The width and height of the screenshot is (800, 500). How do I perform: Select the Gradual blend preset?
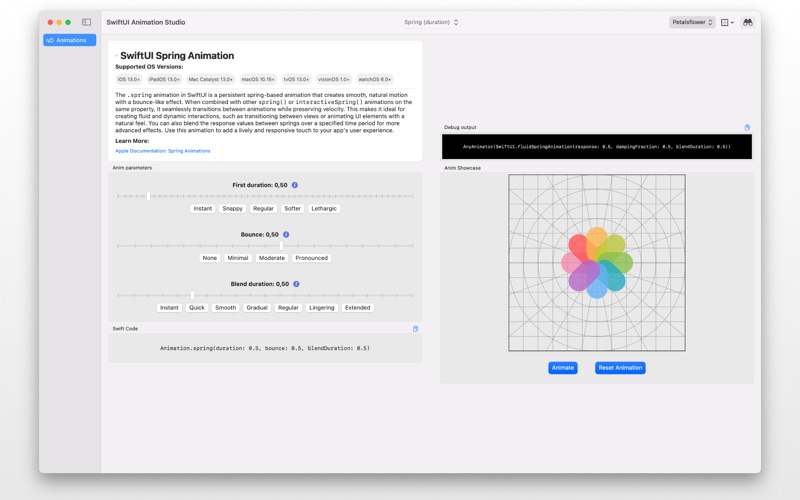[257, 308]
